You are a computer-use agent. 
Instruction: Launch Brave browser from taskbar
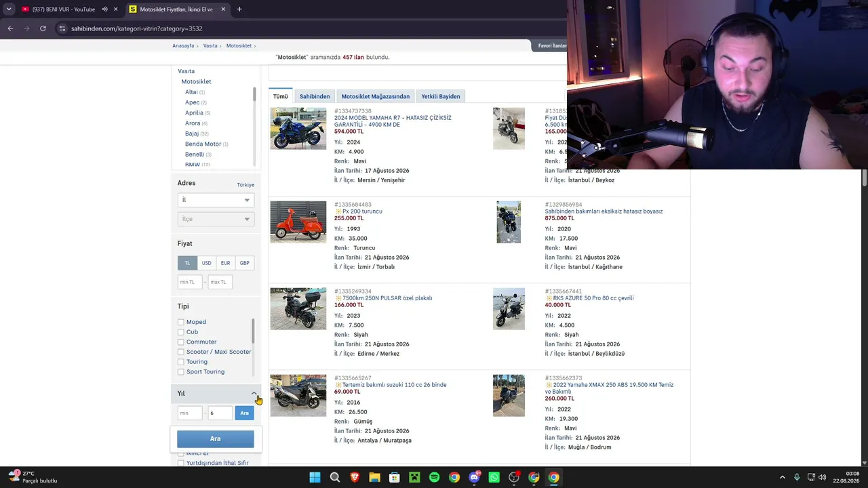(355, 477)
